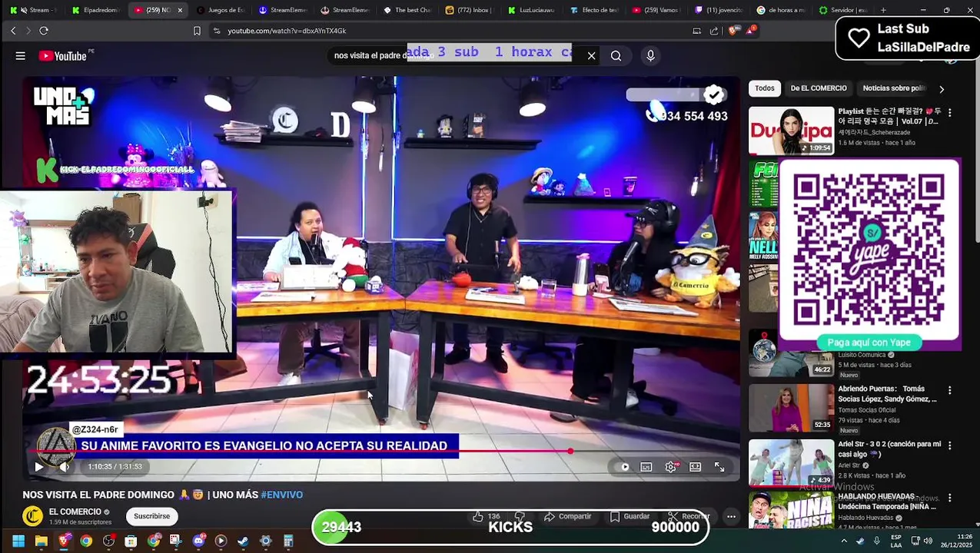Switch to 'The best Cha' tab

point(407,10)
